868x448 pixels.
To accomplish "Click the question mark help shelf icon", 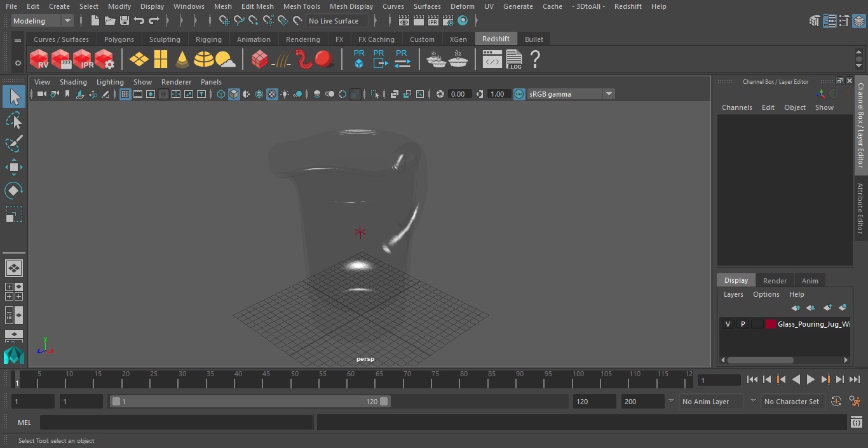I will tap(535, 59).
